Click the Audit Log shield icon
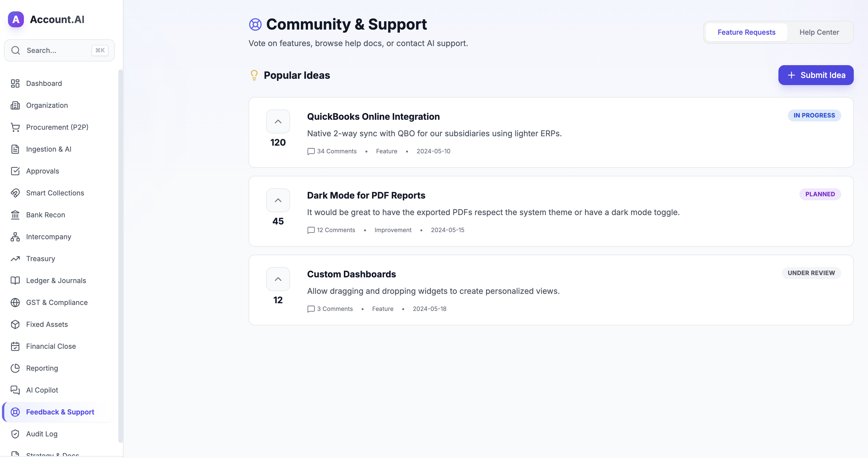This screenshot has height=458, width=868. pyautogui.click(x=15, y=434)
